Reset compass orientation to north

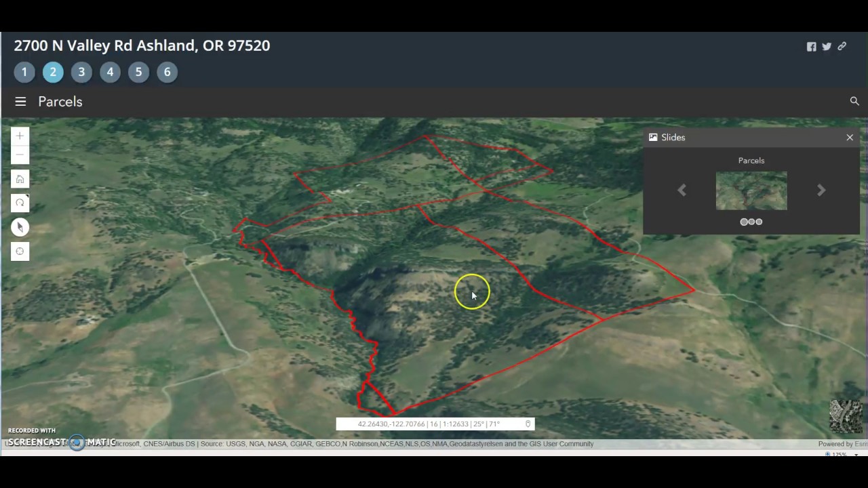point(20,227)
